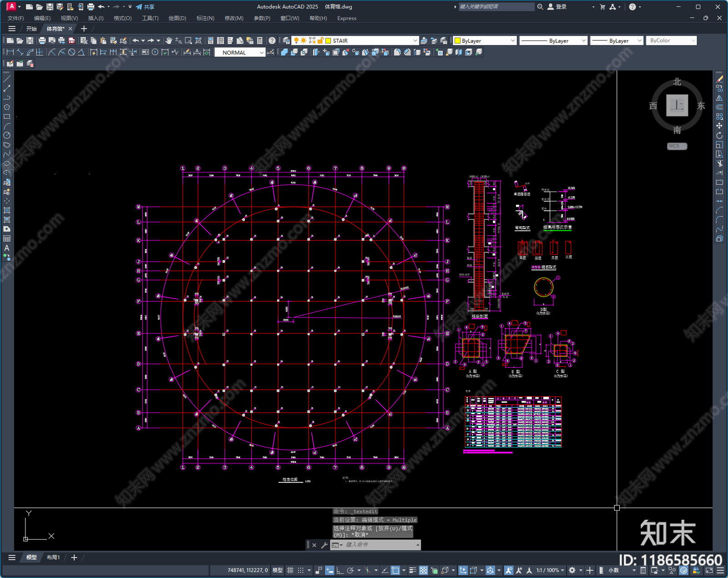Screen dimensions: 728x578
Task: Open the 1:1 / 100% annotation scale dropdown
Action: pos(550,570)
